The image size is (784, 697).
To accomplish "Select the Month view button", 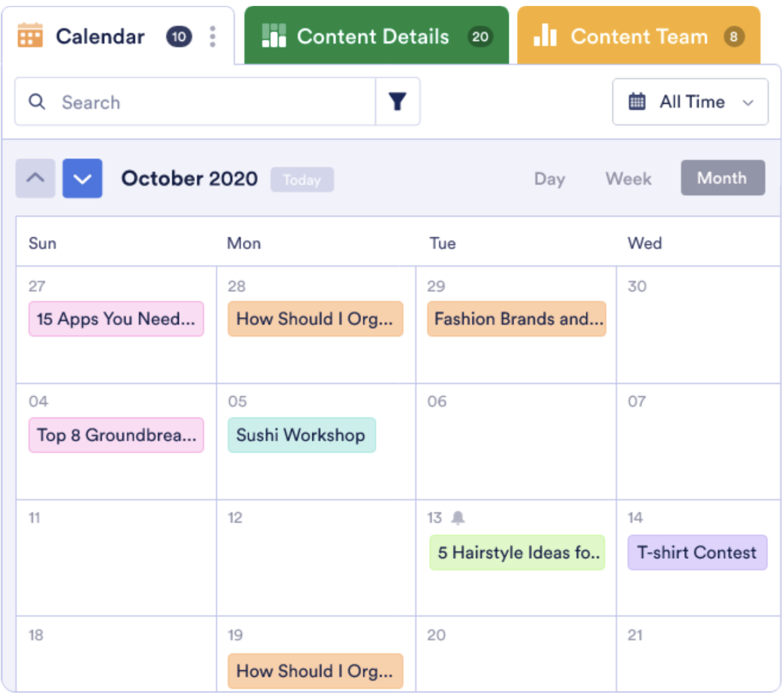I will click(x=722, y=178).
